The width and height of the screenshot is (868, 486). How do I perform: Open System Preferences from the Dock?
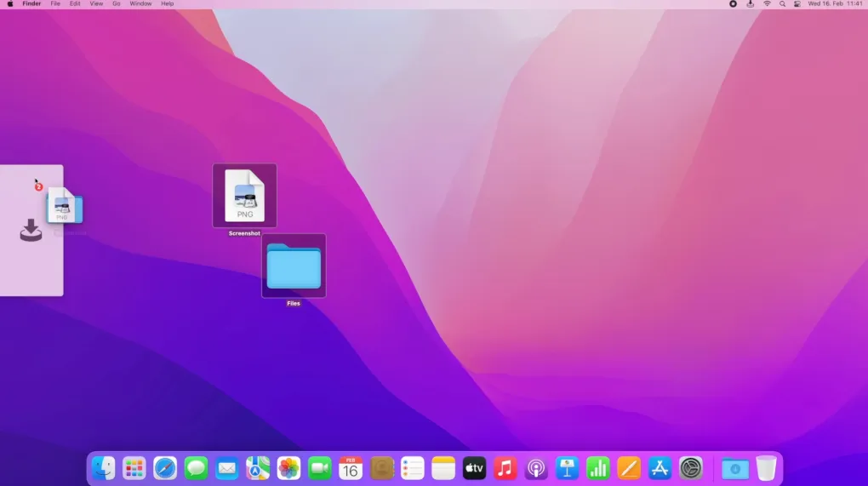tap(691, 468)
